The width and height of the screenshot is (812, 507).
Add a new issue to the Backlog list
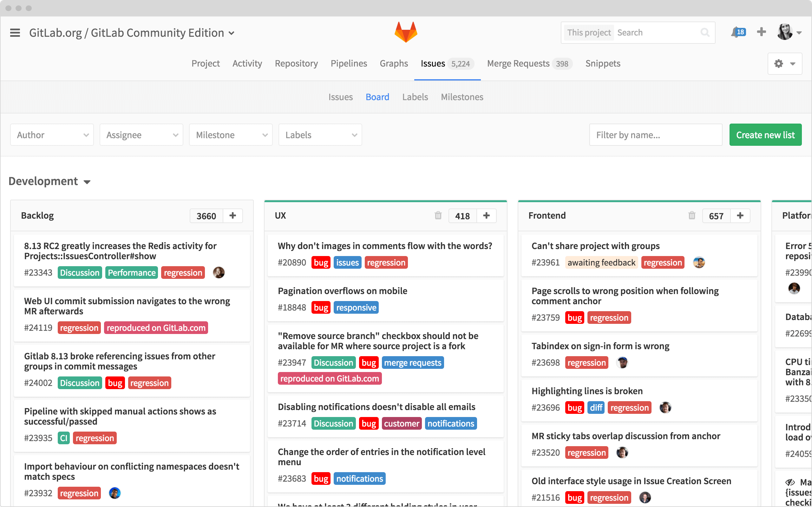(233, 215)
